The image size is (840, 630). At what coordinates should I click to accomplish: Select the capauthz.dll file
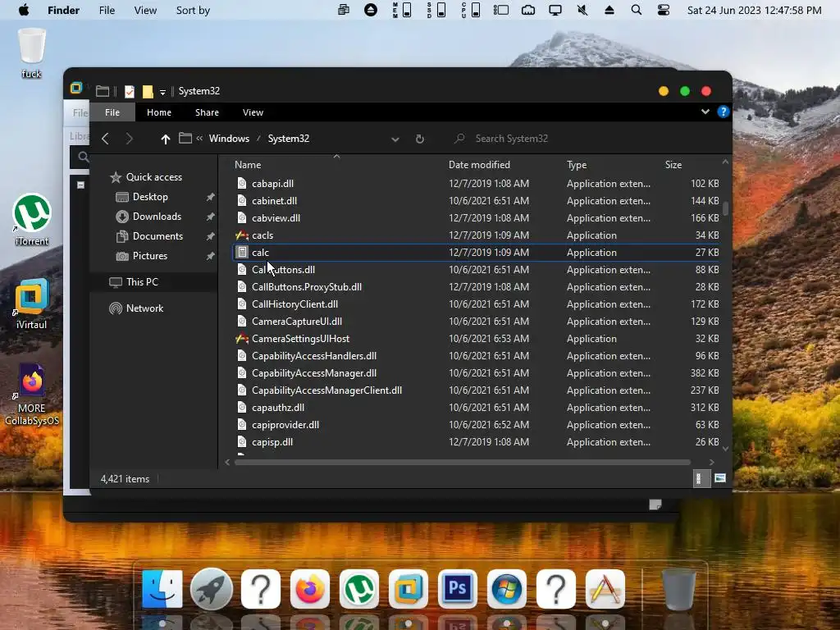click(x=476, y=408)
